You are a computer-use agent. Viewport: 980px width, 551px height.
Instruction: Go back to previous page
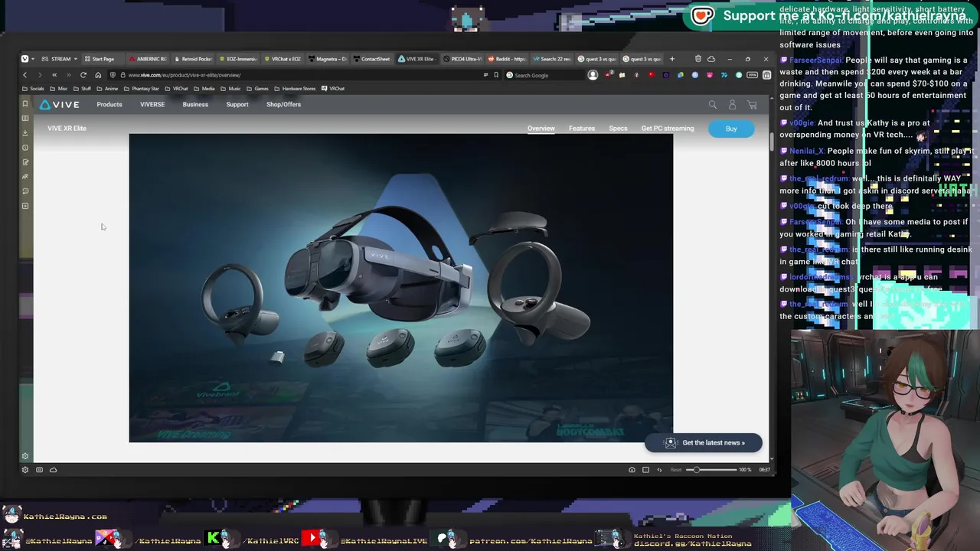click(x=24, y=75)
